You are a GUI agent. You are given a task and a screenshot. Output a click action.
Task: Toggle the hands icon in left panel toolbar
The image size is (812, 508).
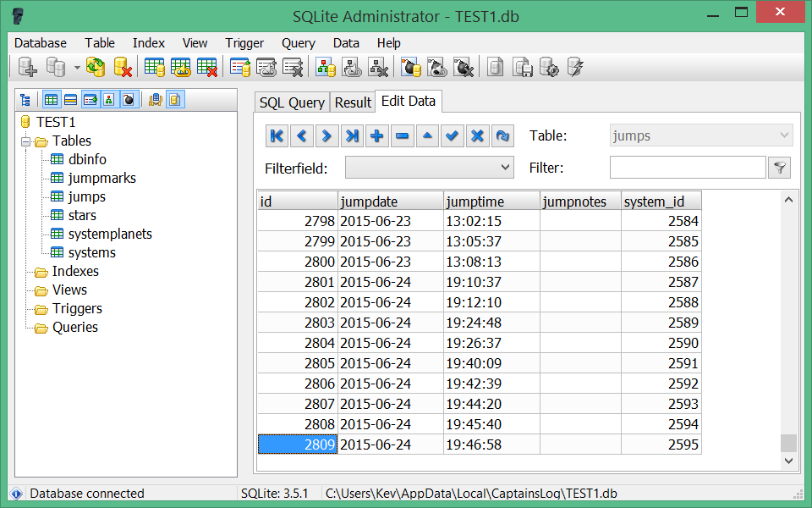[156, 100]
